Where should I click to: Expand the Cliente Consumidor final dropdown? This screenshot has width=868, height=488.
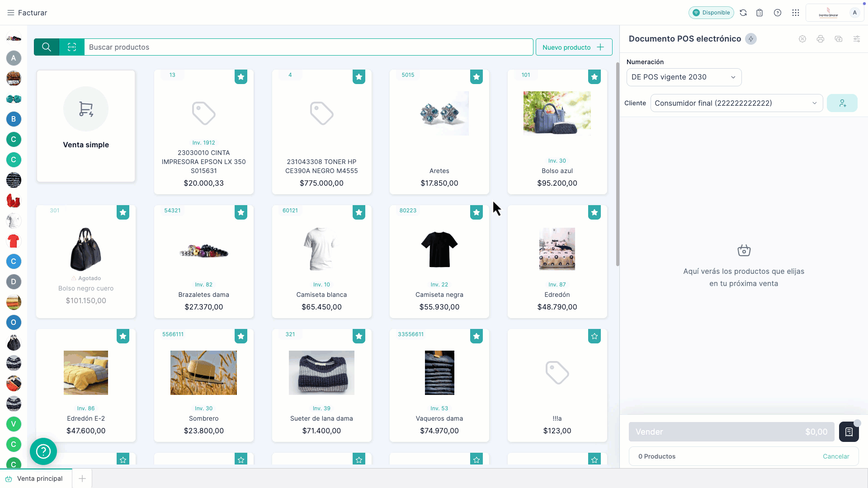(x=736, y=103)
